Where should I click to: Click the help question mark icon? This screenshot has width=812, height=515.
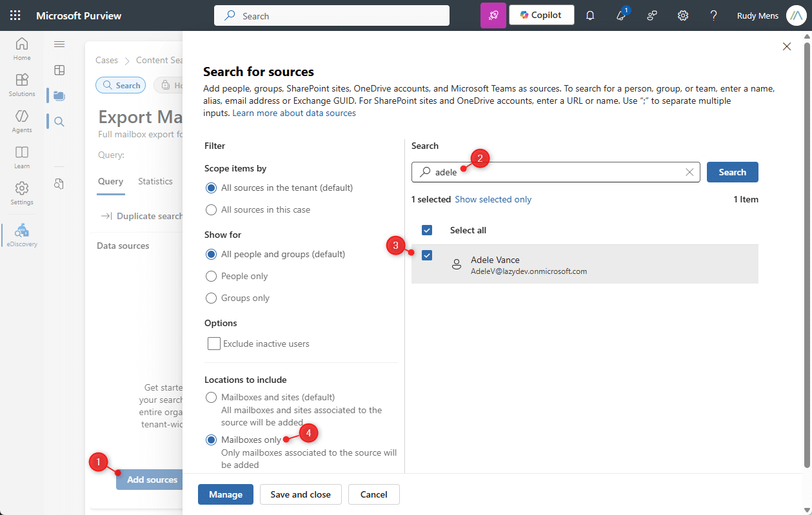pyautogui.click(x=714, y=15)
